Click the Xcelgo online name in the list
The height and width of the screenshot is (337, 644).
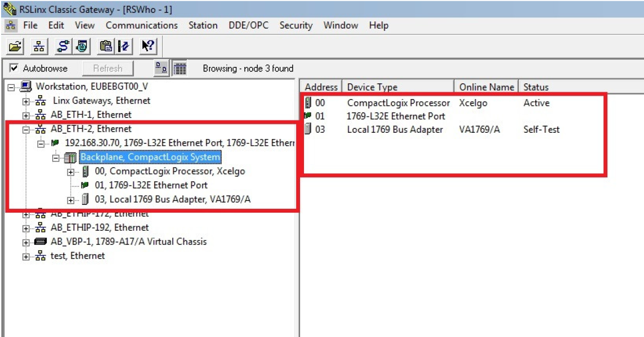point(473,102)
